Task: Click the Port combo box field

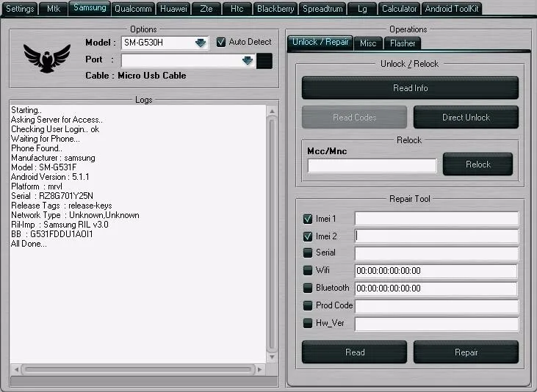Action: (x=188, y=61)
